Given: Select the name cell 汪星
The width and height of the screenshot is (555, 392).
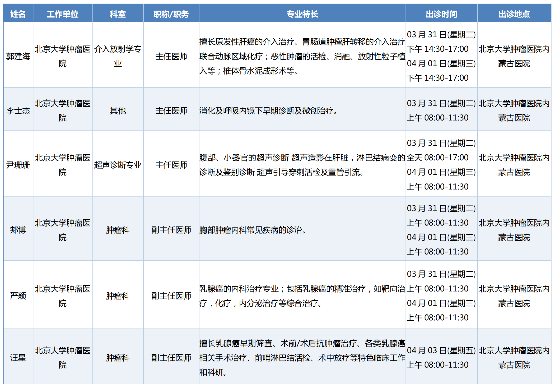Looking at the screenshot, I should click(x=18, y=358).
